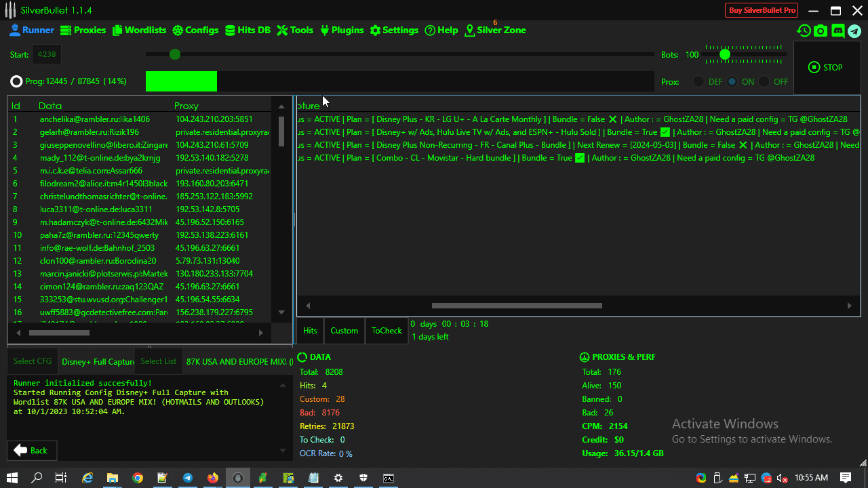868x488 pixels.
Task: Click the green progress bar
Action: pos(181,81)
